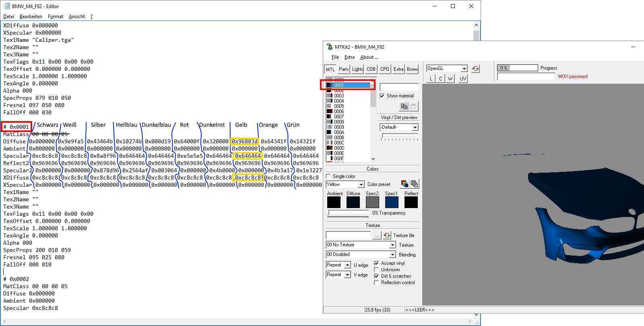Screen dimensions: 644x326
Task: Open the Yellow color preset dropdown
Action: tap(361, 184)
